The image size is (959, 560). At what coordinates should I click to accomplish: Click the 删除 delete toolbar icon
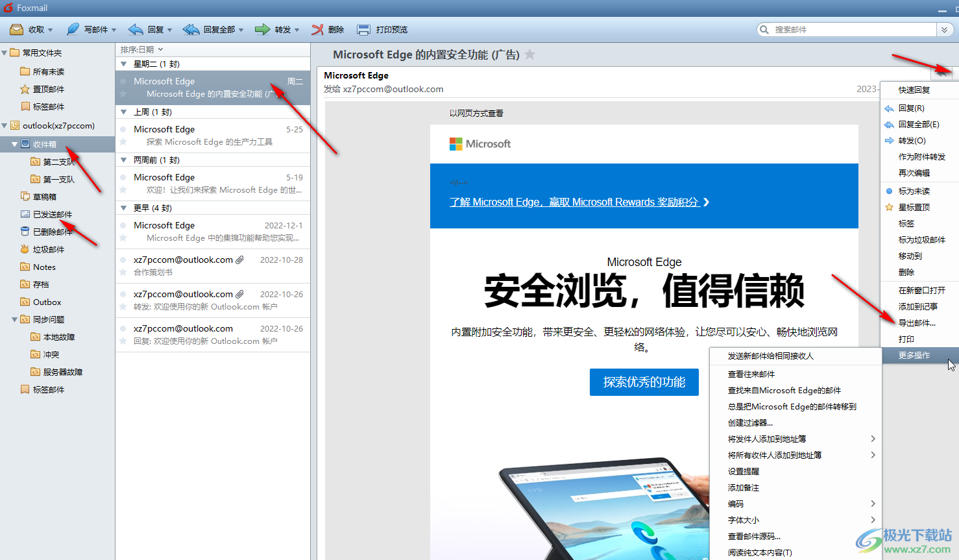[x=317, y=29]
